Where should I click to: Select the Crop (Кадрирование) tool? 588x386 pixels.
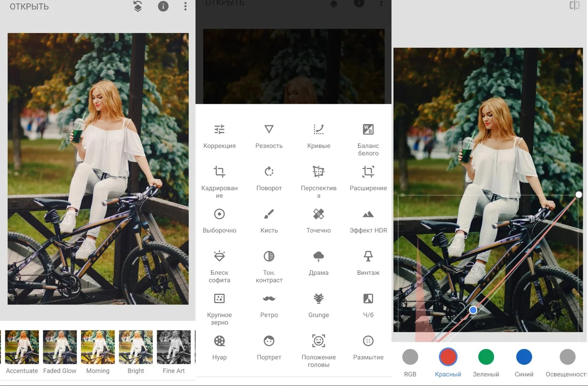coord(219,178)
